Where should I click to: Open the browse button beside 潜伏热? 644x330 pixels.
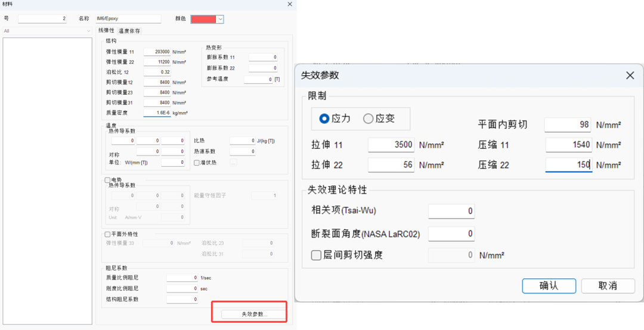point(233,163)
